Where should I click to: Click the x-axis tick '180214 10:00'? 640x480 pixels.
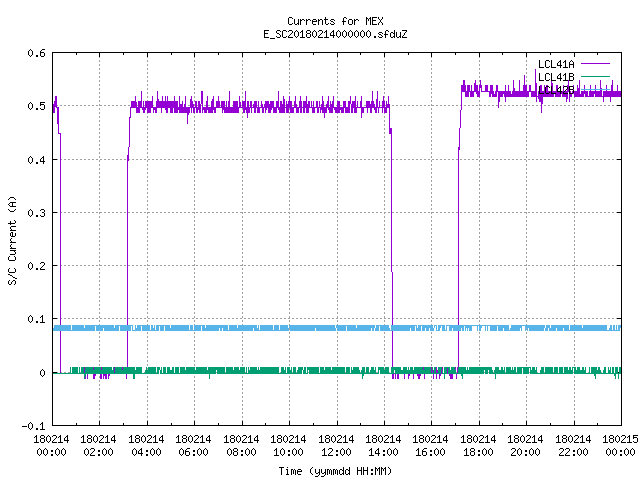click(288, 446)
